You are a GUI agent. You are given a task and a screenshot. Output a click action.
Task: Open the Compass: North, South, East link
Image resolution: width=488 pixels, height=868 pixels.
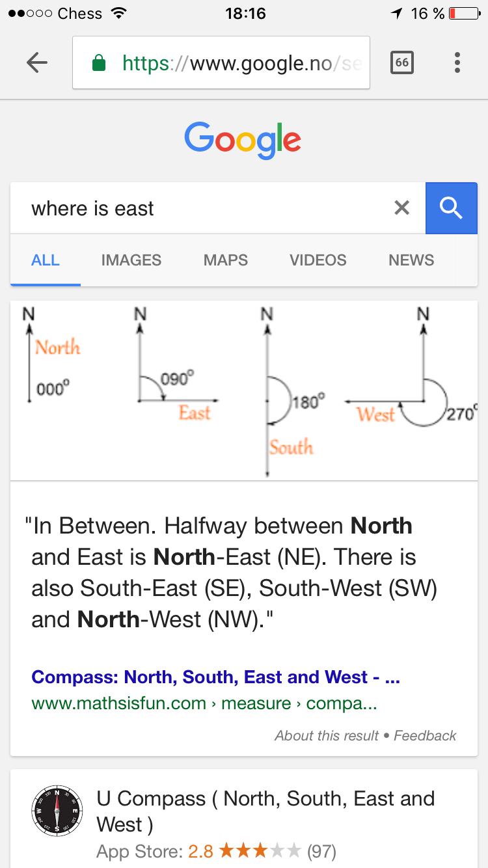click(x=215, y=677)
